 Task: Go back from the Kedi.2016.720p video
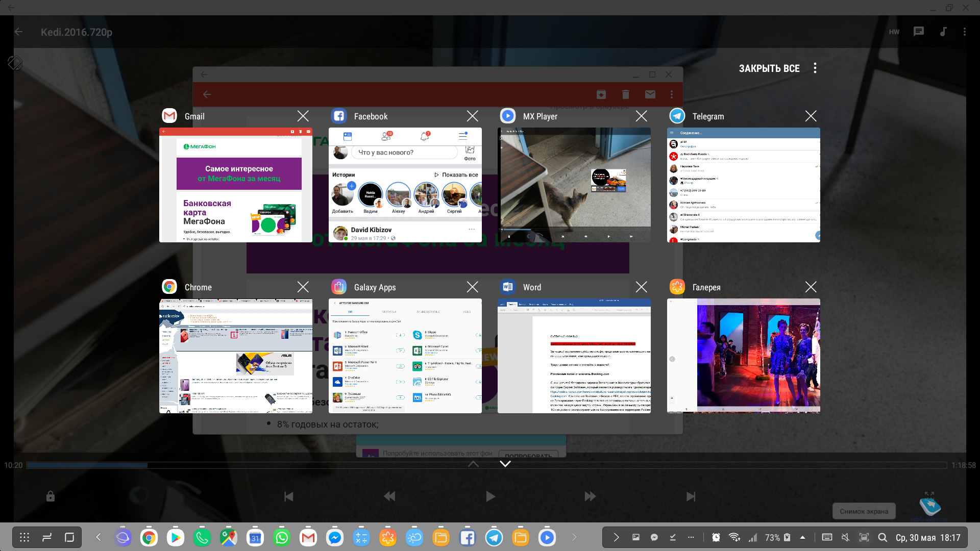[19, 32]
